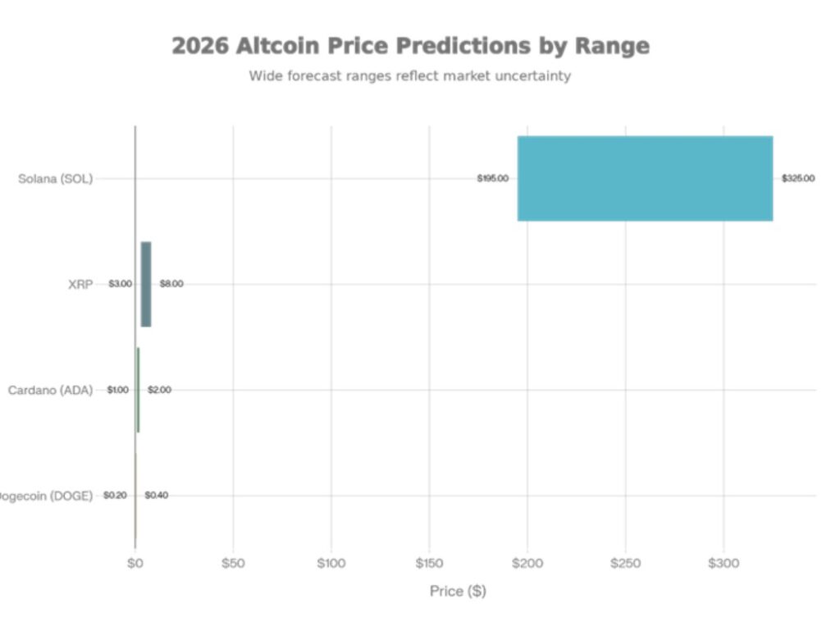Click the chart title "2026 Altcoin Price Predictions"

click(410, 46)
